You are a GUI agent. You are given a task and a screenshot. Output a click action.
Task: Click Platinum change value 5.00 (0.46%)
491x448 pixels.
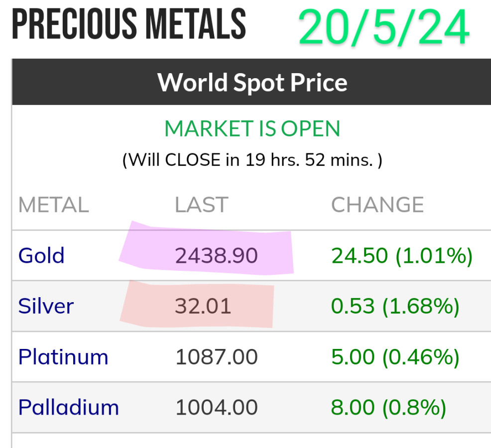pyautogui.click(x=395, y=357)
